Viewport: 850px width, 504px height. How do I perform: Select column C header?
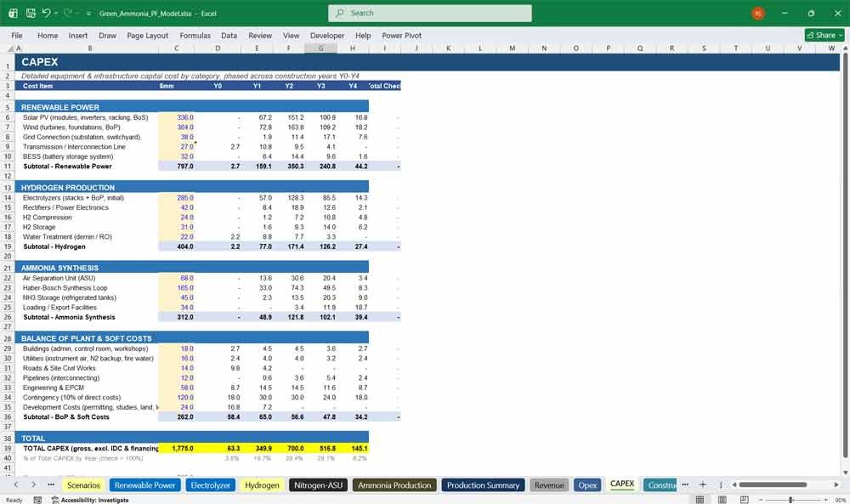177,48
